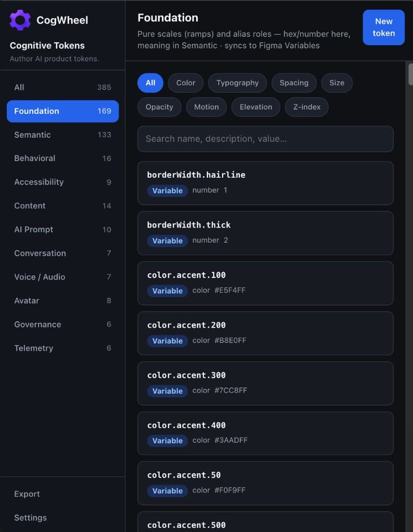Click the #E5F4FF color value
This screenshot has width=413, height=532.
230,290
